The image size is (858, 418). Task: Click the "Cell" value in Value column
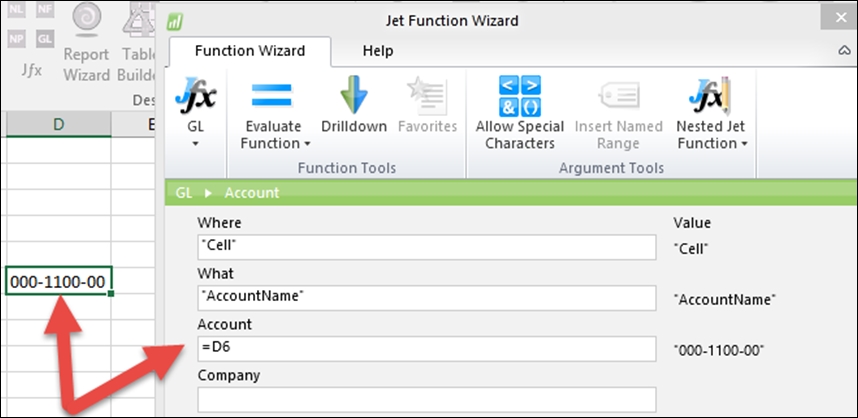691,249
